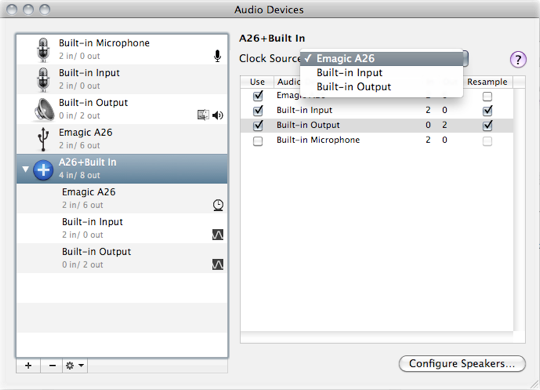Click the clock icon beside Emagic A26 subdevice
Viewport: 540px width, 390px height.
(x=218, y=205)
